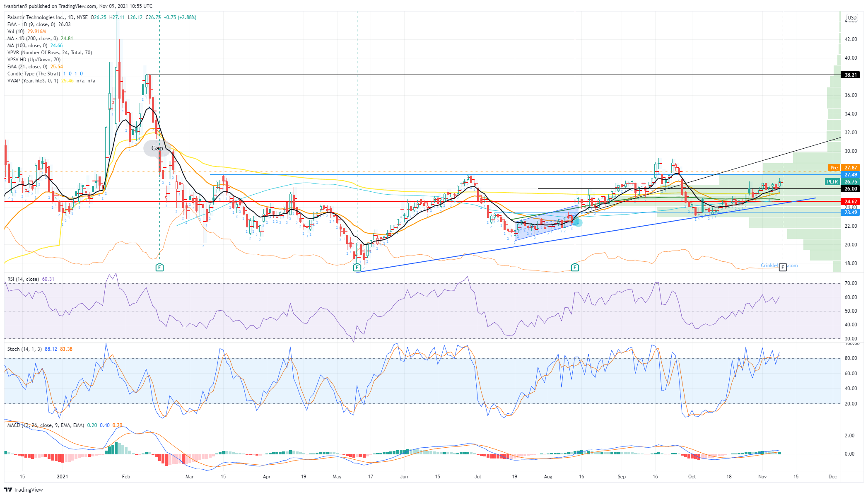Image resolution: width=868 pixels, height=497 pixels.
Task: Select the Candle Type (The Strat) indicator legend
Action: click(34, 74)
